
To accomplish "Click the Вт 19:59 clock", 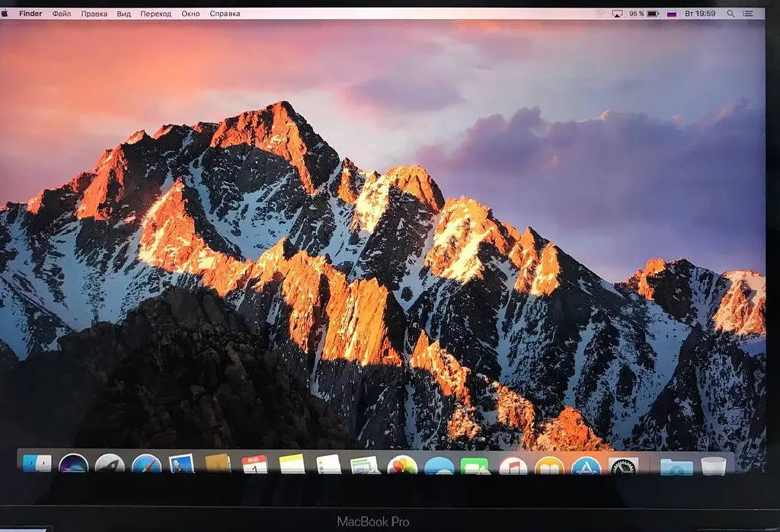I will (x=700, y=14).
